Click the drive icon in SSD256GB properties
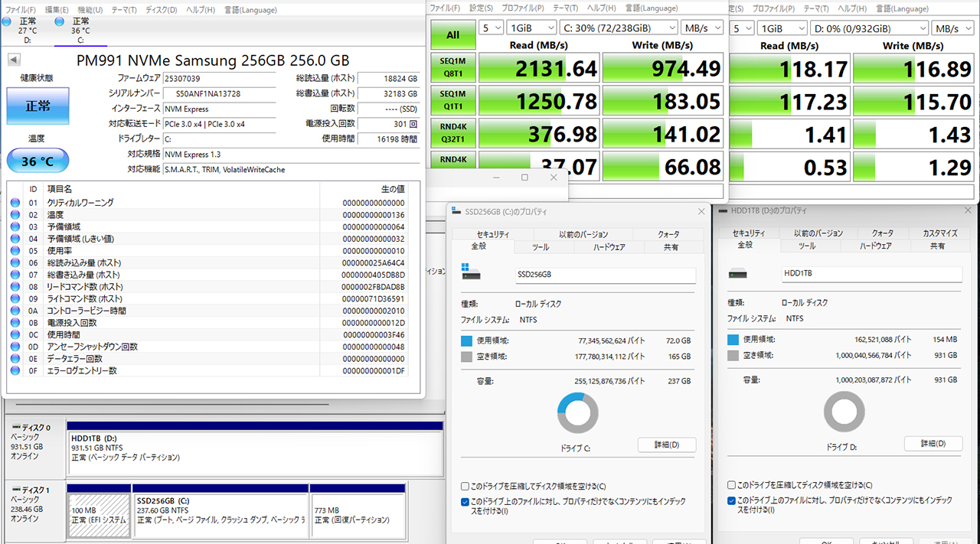This screenshot has width=980, height=544. (470, 273)
